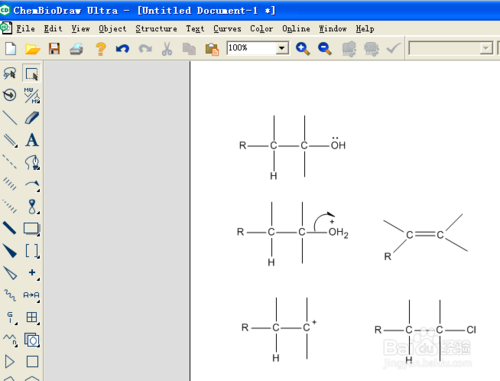
Task: Open the File menu
Action: [26, 29]
